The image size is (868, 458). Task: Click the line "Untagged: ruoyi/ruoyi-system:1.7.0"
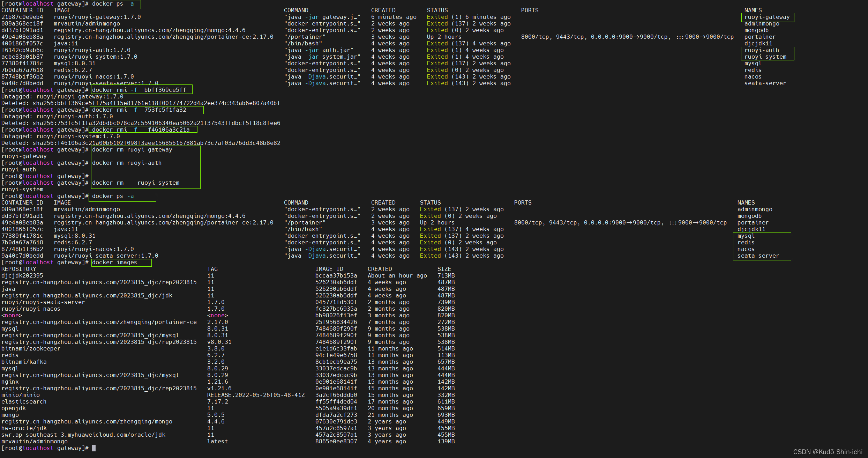[61, 136]
